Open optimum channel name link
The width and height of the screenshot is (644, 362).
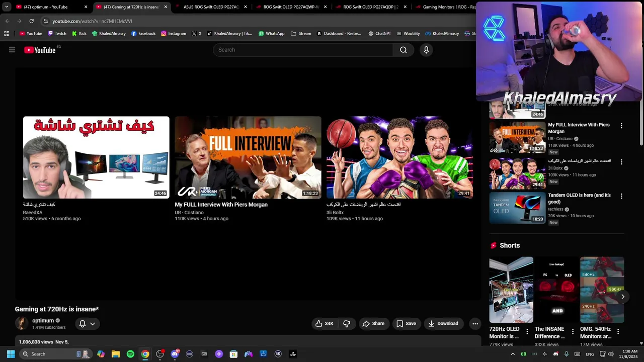(43, 320)
